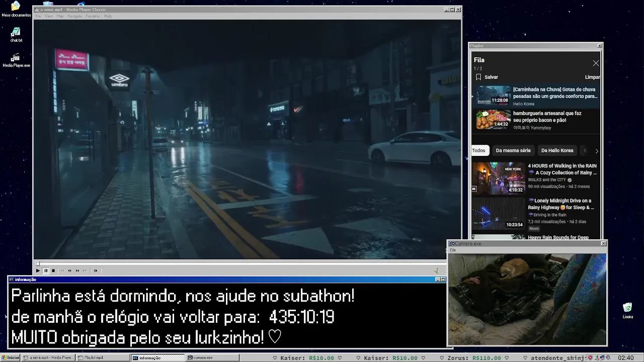The width and height of the screenshot is (644, 362).
Task: Click the Iniciar start button
Action: click(11, 357)
